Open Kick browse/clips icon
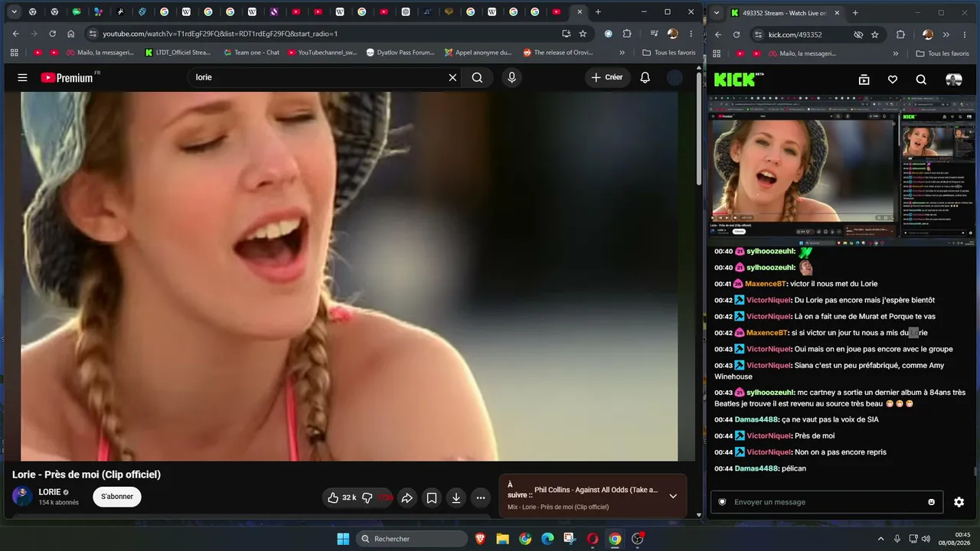Screen dimensions: 980x551 864,80
